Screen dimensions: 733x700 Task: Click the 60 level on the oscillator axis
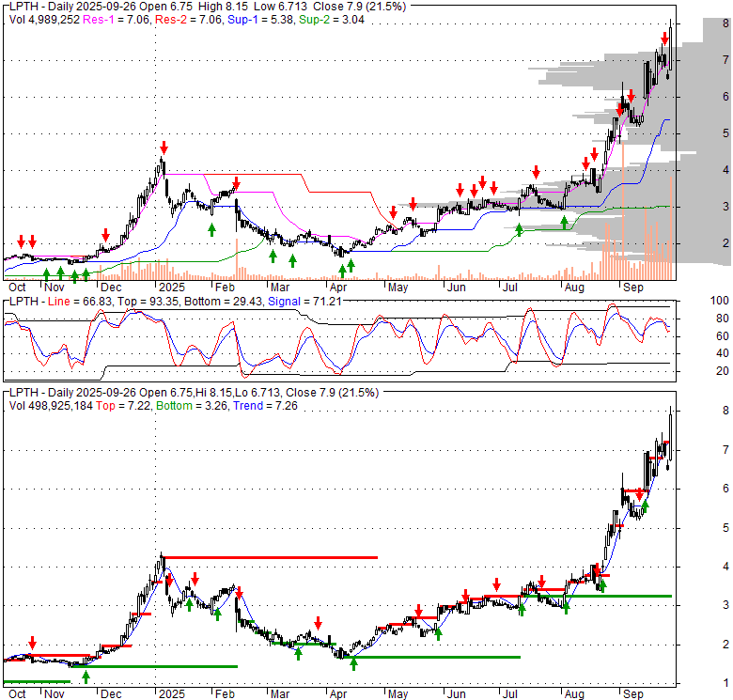coord(723,336)
